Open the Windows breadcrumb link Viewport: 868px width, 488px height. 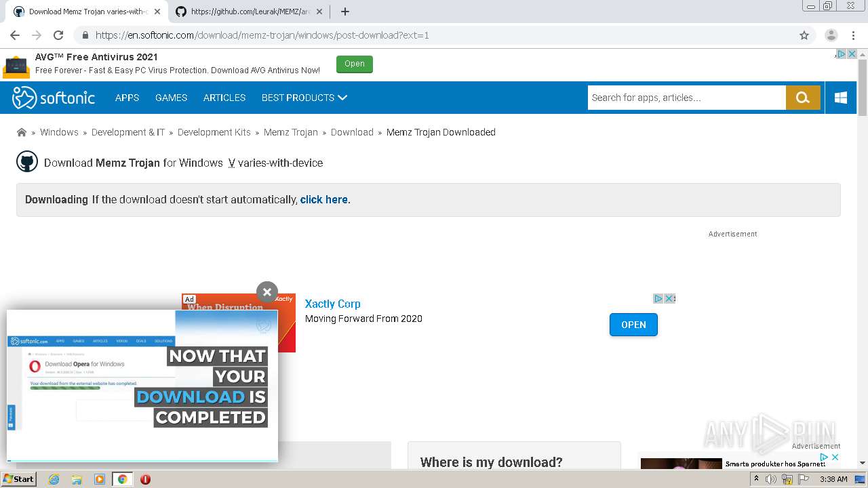[x=59, y=132]
